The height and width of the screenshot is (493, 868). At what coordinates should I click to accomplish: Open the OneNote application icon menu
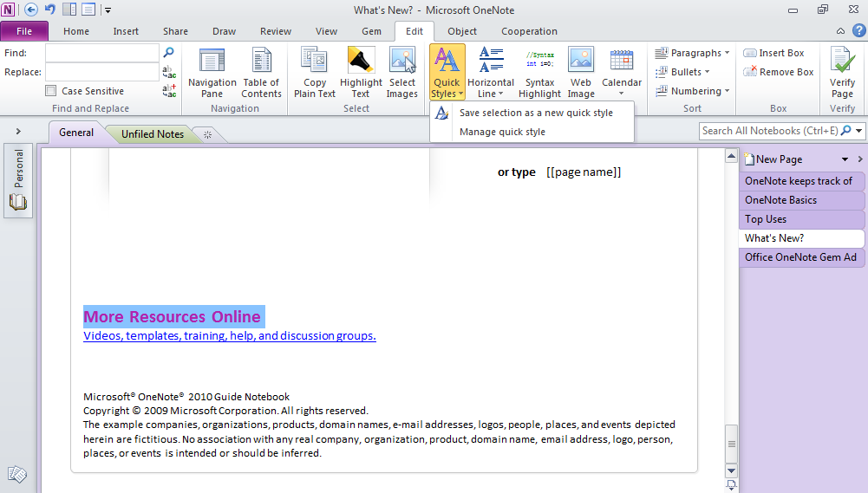pyautogui.click(x=9, y=10)
